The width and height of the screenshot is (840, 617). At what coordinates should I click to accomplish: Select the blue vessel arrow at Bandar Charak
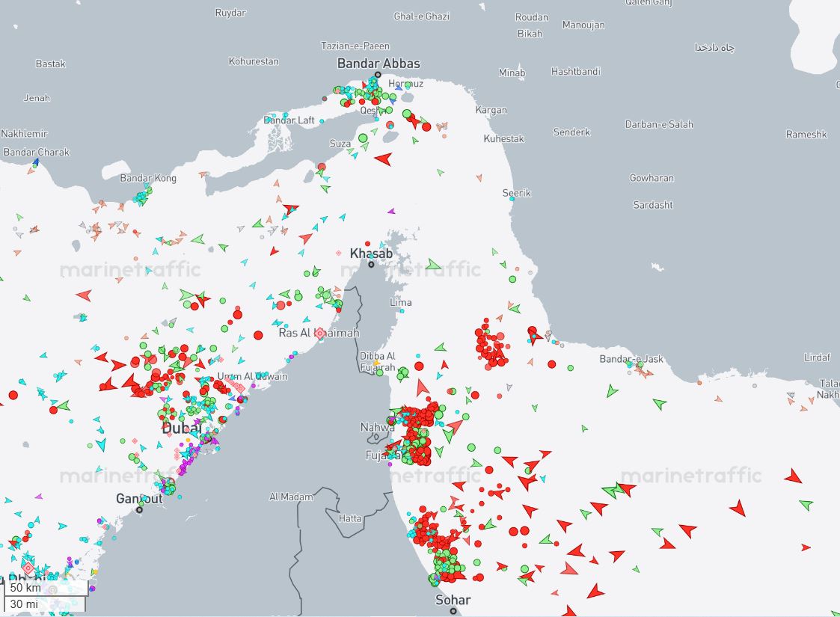[x=36, y=162]
